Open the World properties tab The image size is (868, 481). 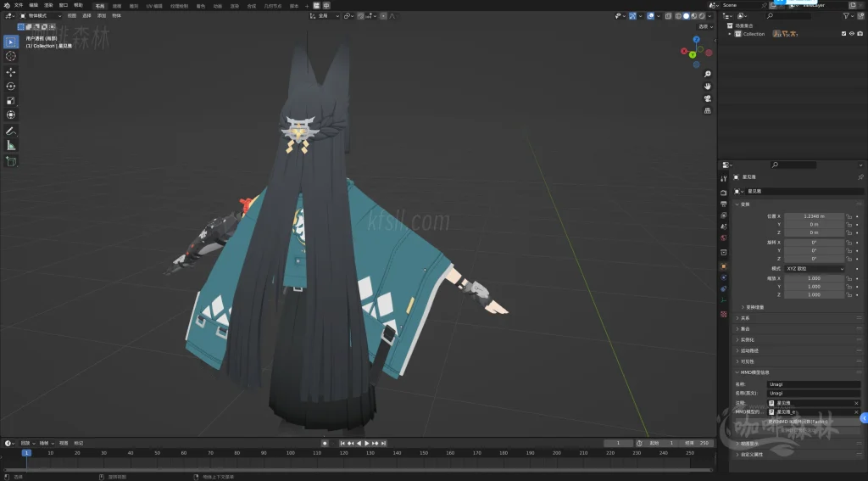point(724,238)
